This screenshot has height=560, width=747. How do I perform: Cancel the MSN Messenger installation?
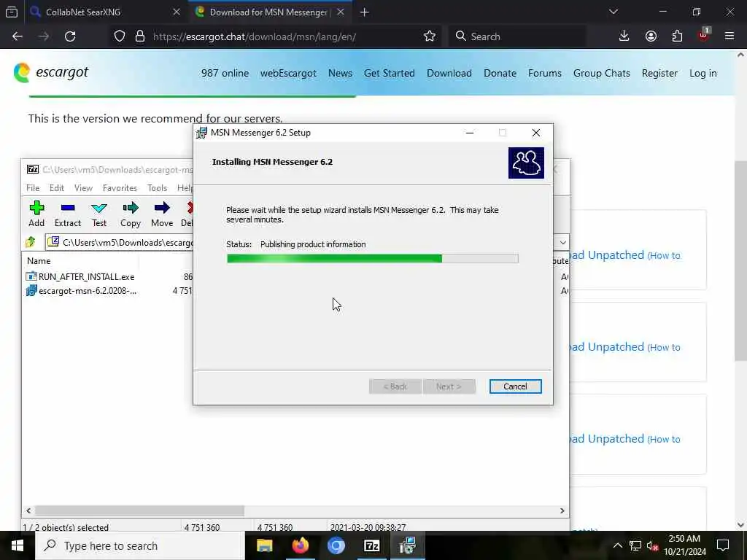pyautogui.click(x=516, y=386)
